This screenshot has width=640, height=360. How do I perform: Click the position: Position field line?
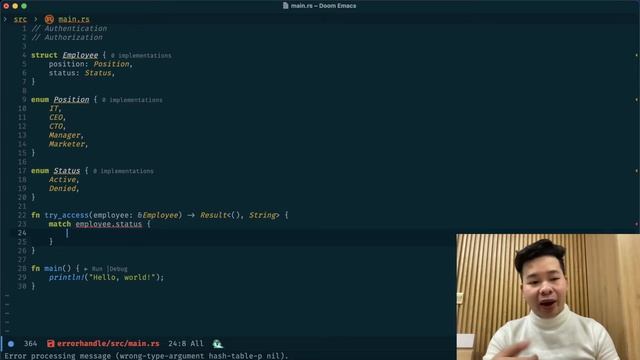pos(91,64)
